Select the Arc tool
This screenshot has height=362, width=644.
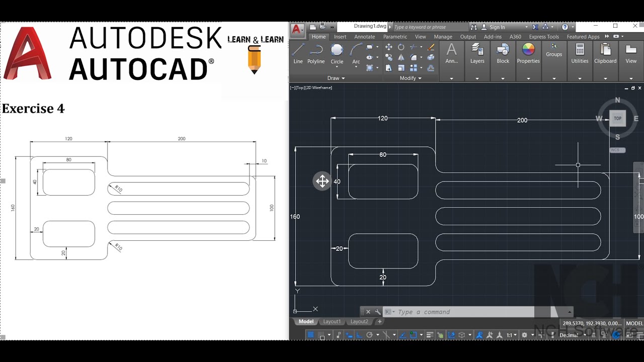point(356,53)
